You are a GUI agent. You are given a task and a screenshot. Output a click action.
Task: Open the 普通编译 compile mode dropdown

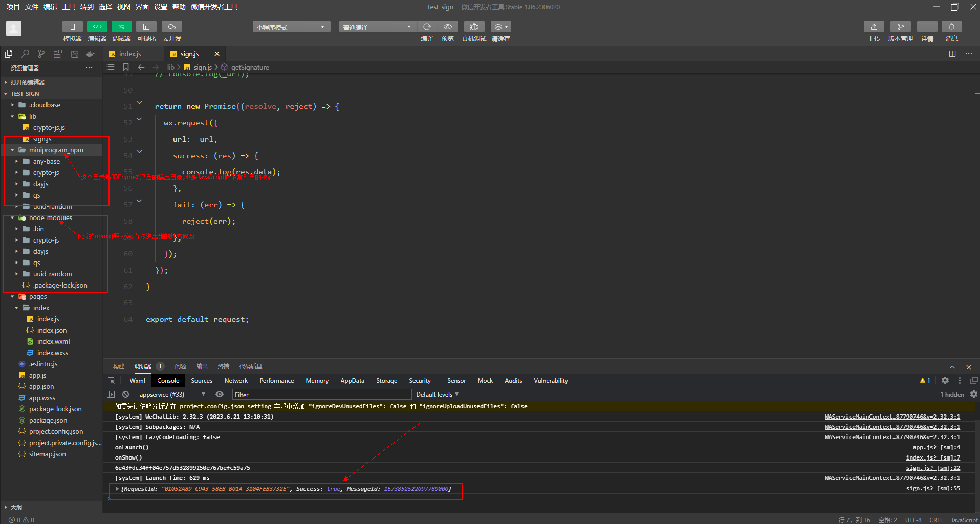click(377, 27)
